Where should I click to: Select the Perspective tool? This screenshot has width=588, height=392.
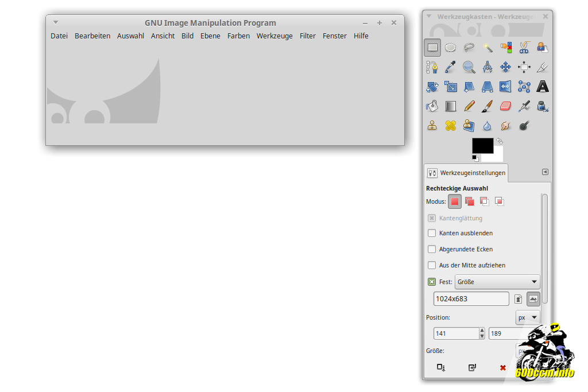487,87
